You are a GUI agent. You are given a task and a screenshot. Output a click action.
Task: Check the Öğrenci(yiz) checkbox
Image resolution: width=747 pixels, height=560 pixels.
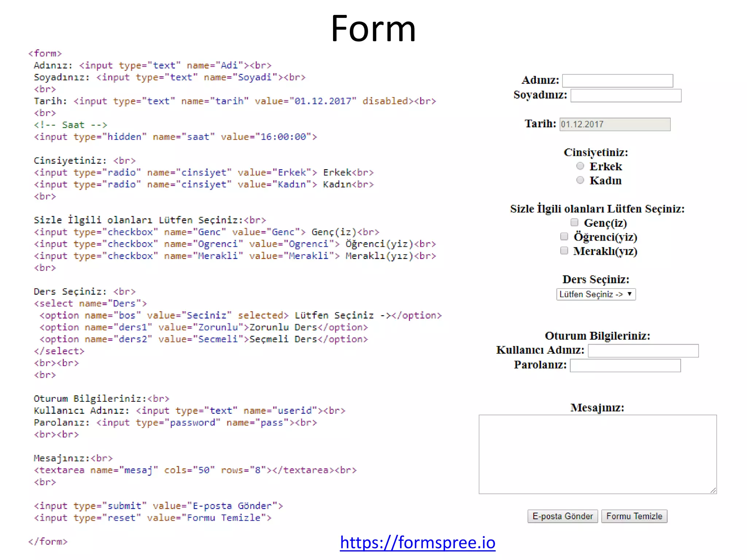tap(564, 236)
